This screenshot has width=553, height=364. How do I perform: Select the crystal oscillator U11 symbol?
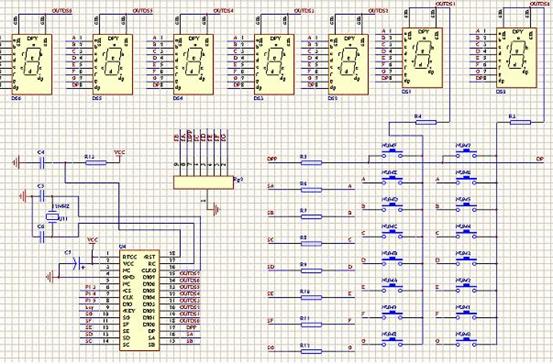pyautogui.click(x=53, y=216)
